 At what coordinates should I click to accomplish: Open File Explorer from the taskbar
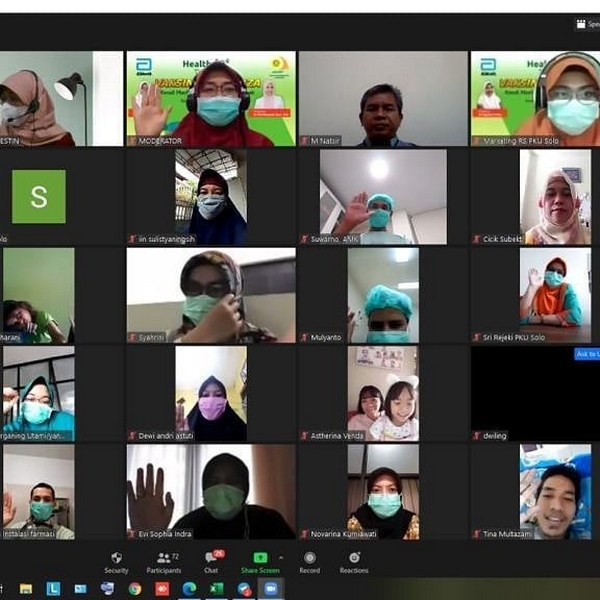[x=27, y=589]
